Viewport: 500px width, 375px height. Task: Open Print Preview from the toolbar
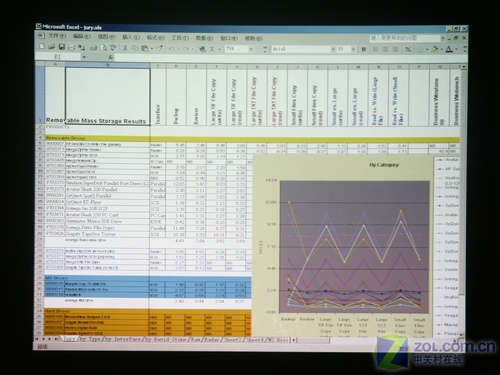coord(103,48)
